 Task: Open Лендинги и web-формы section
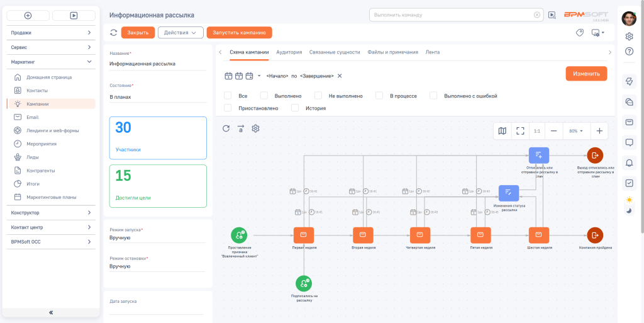(53, 131)
